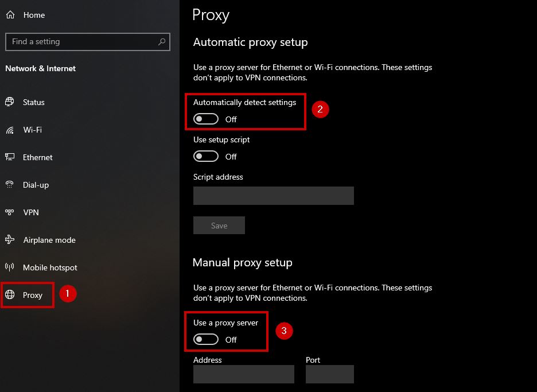Screen dimensions: 537x392
Task: Click the Airplane mode icon
Action: pyautogui.click(x=10, y=240)
